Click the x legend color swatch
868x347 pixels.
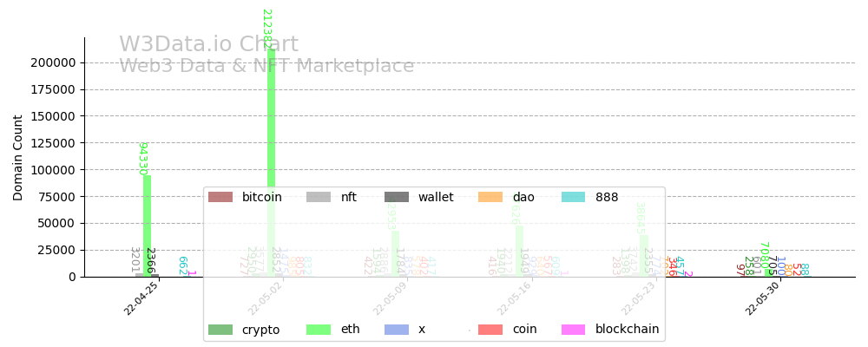(397, 330)
